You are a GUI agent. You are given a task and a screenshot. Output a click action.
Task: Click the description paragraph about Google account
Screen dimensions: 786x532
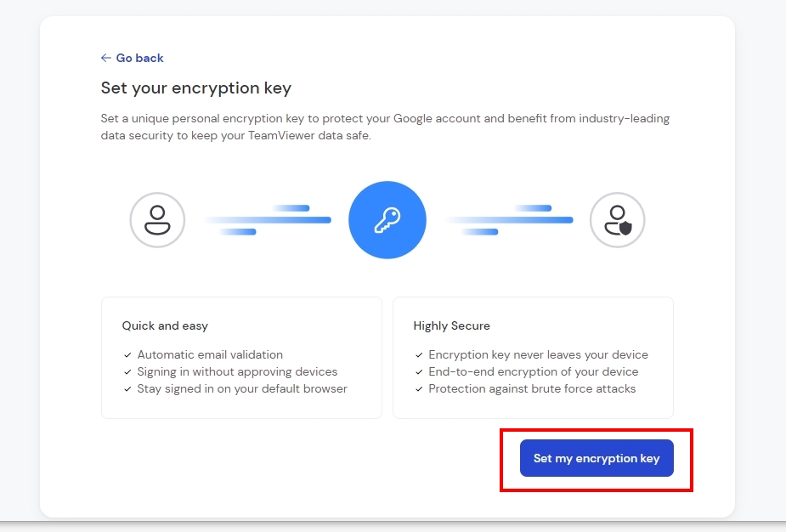click(385, 127)
